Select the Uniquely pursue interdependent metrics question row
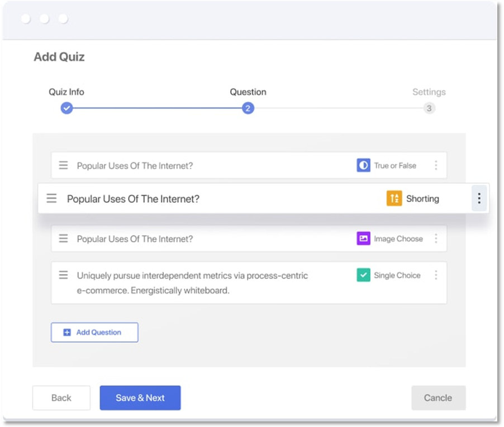Image resolution: width=504 pixels, height=427 pixels. tap(249, 283)
